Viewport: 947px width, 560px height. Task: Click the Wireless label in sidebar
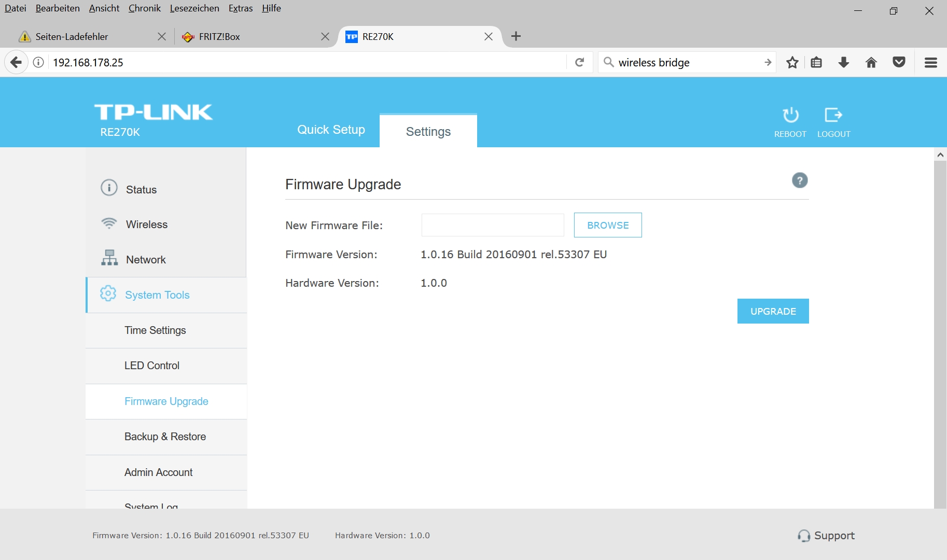point(147,225)
